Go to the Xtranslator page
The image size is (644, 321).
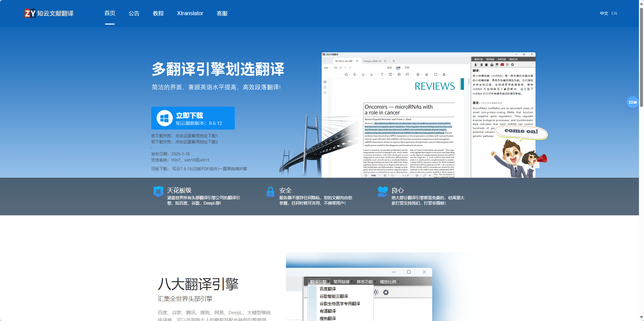pos(190,13)
